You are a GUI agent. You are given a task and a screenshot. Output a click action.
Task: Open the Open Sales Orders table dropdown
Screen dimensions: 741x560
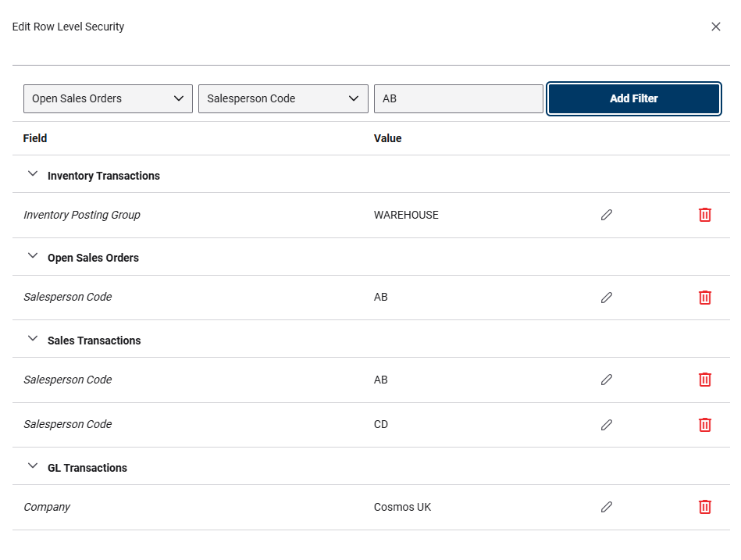[x=108, y=98]
